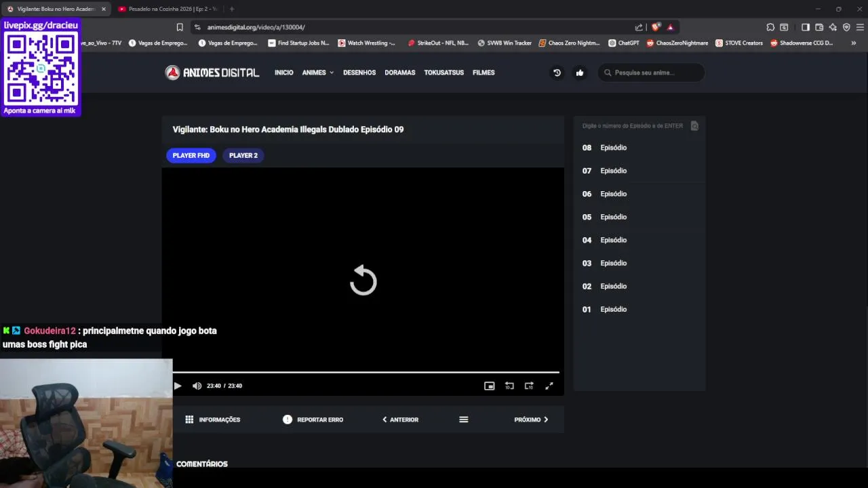Viewport: 868px width, 488px height.
Task: Open Episódio 05 in the list
Action: 639,217
